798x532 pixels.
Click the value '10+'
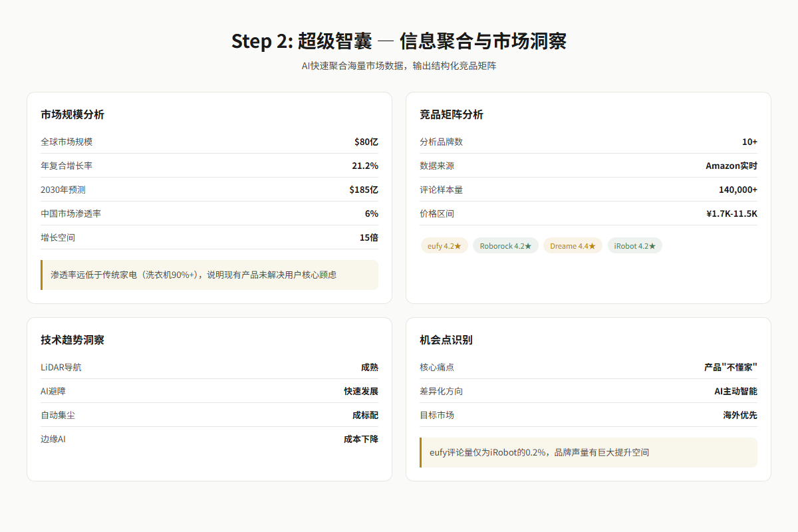[x=749, y=142]
